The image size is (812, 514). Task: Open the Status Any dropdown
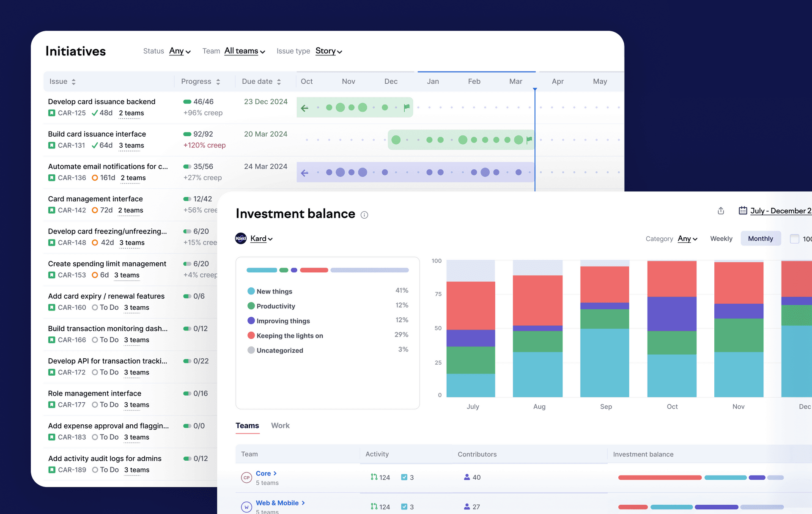coord(180,51)
